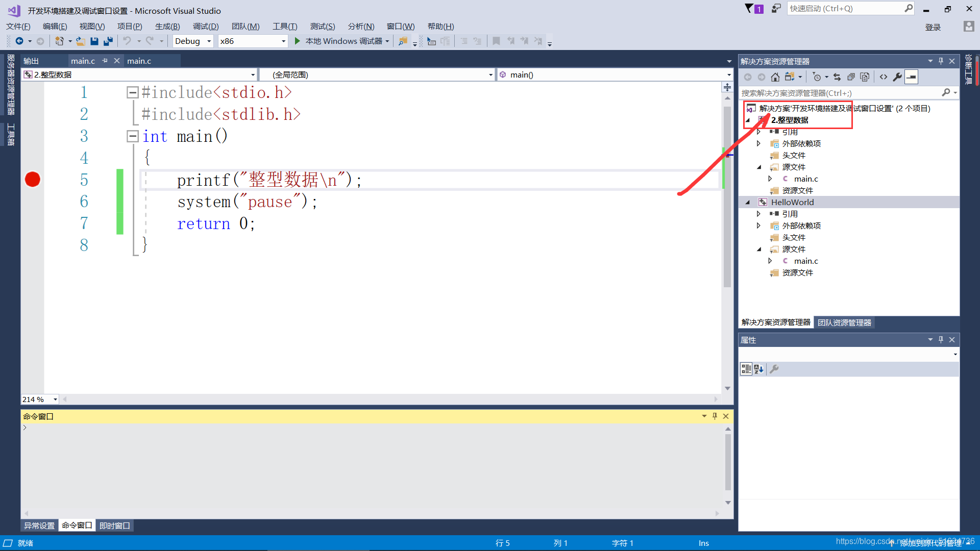980x551 pixels.
Task: Expand main.c under 2.整型数据 源文件
Action: (x=770, y=179)
